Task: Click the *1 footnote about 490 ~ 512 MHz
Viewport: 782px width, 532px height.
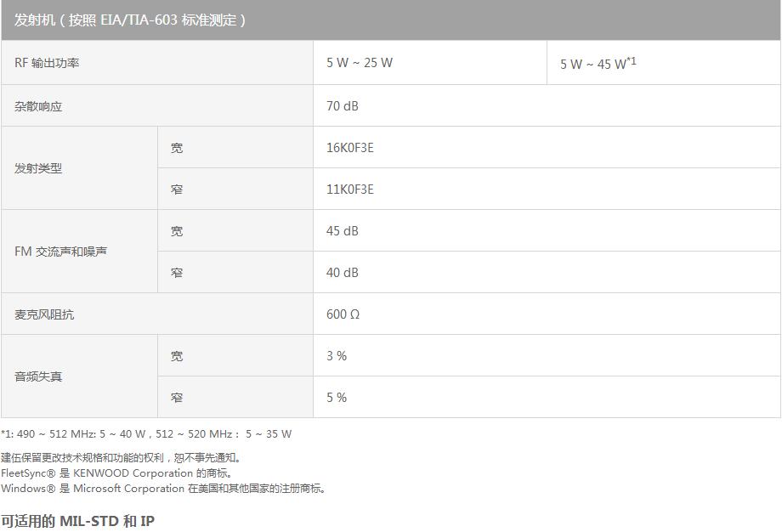Action: [x=146, y=433]
